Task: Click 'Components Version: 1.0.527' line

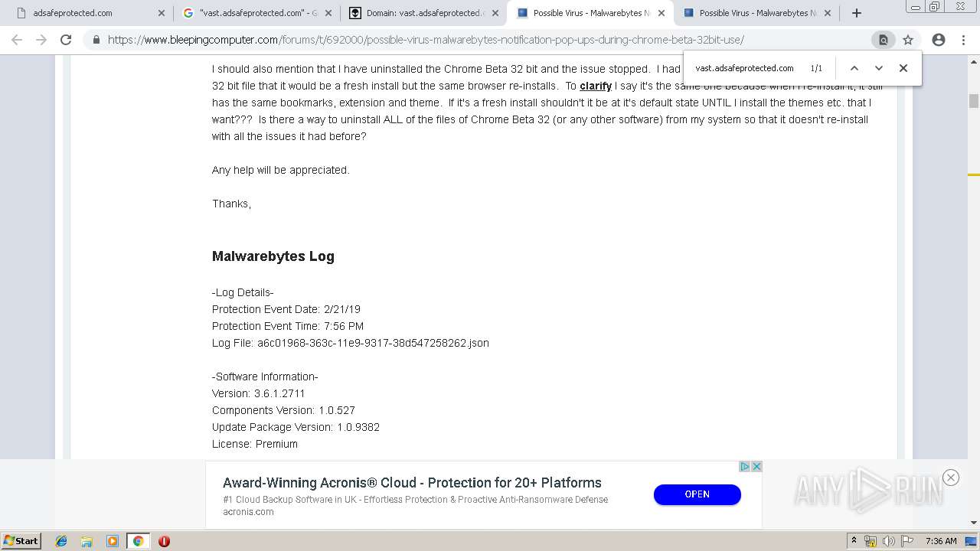Action: coord(283,410)
